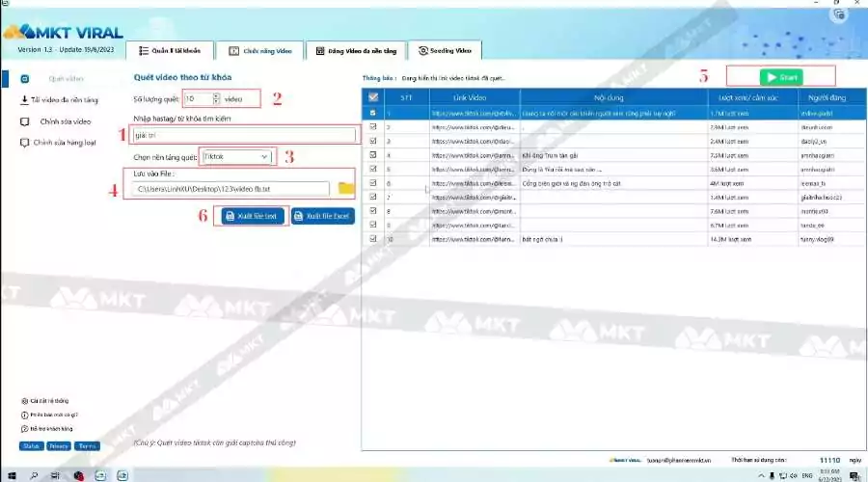Click Xuất file Excel export button
This screenshot has width=868, height=482.
point(323,216)
